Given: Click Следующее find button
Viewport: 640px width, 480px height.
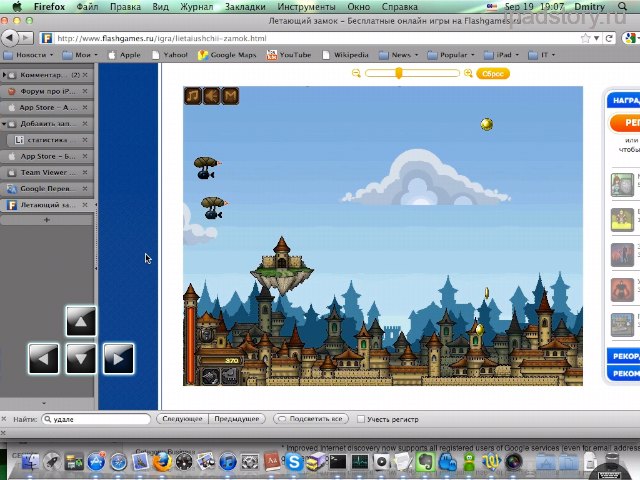Looking at the screenshot, I should (182, 419).
